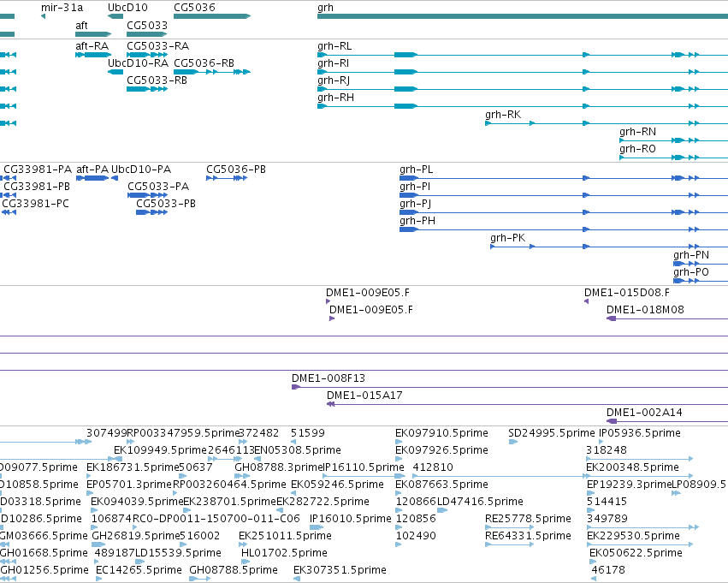Open EST label IP16010.5prime
This screenshot has height=583, width=728.
click(x=351, y=519)
